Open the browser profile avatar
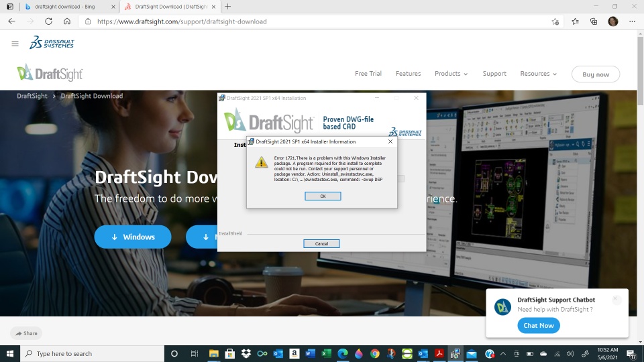This screenshot has height=362, width=644. 612,21
